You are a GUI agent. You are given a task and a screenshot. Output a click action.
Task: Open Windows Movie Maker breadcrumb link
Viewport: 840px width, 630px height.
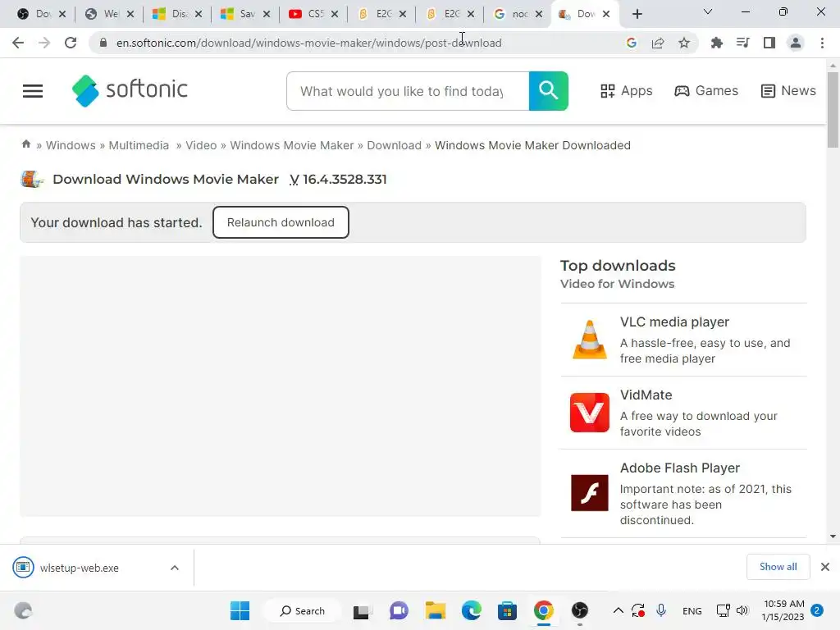click(292, 145)
